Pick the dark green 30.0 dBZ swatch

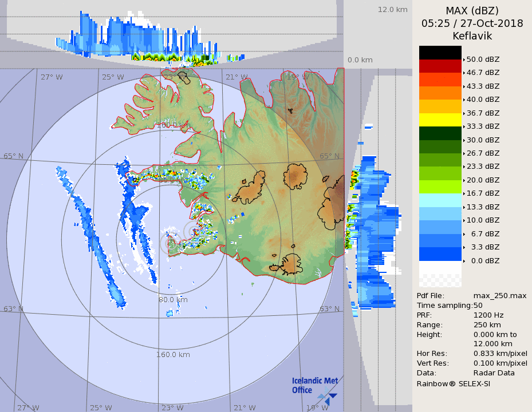440,133
